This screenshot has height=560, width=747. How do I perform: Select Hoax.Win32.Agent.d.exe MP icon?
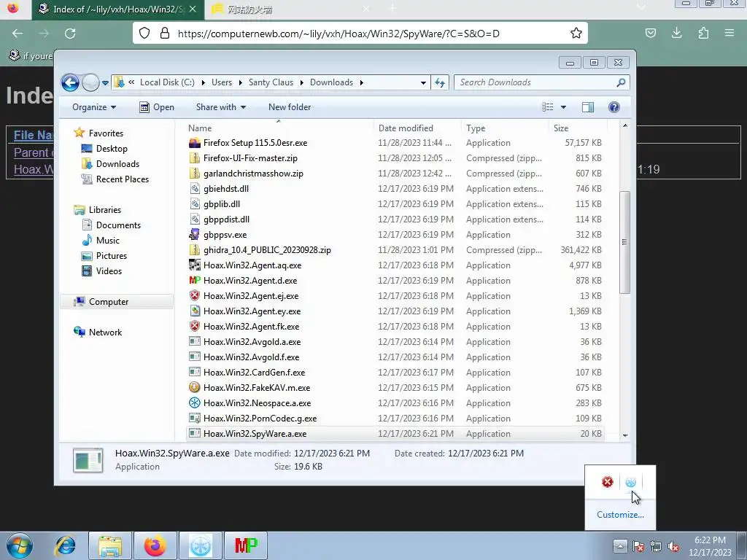point(194,281)
